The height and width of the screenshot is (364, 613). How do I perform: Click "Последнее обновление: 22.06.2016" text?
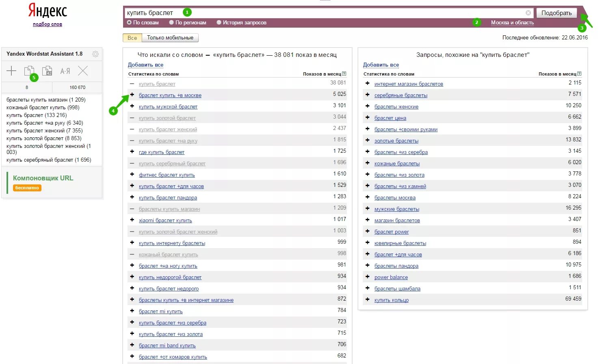point(545,38)
